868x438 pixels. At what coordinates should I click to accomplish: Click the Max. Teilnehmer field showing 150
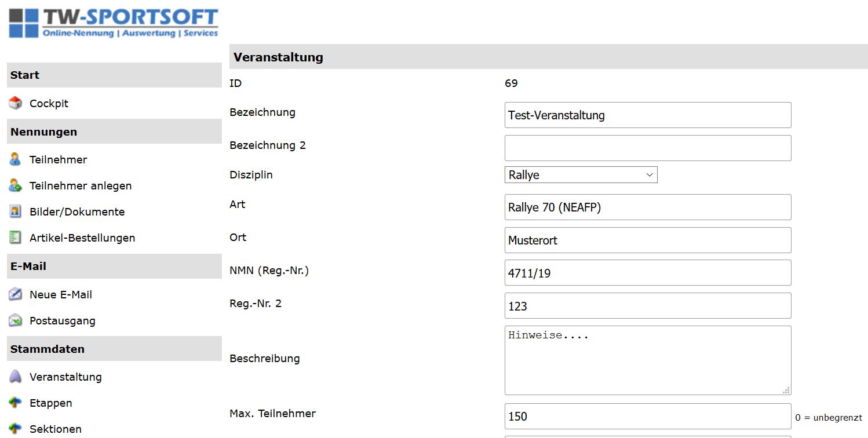tap(647, 417)
